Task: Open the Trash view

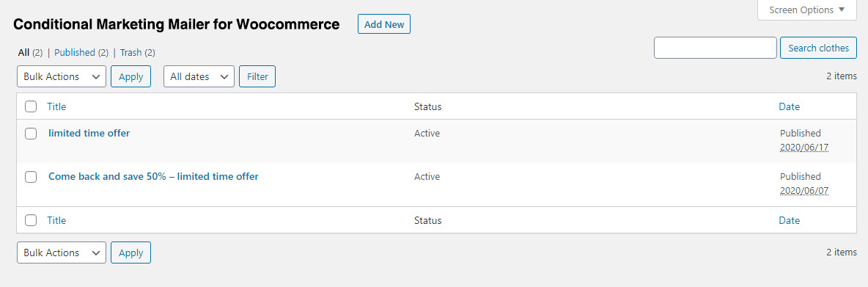Action: [130, 53]
